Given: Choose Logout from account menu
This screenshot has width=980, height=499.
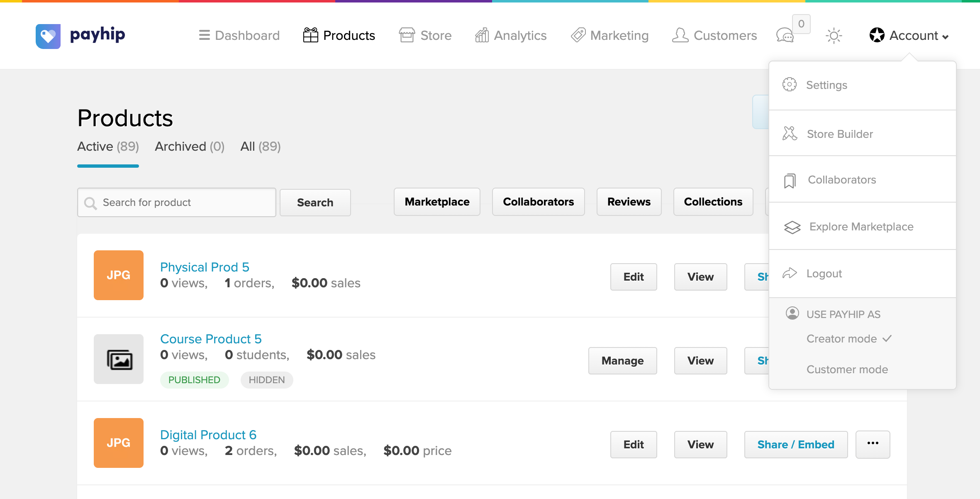Looking at the screenshot, I should (863, 274).
